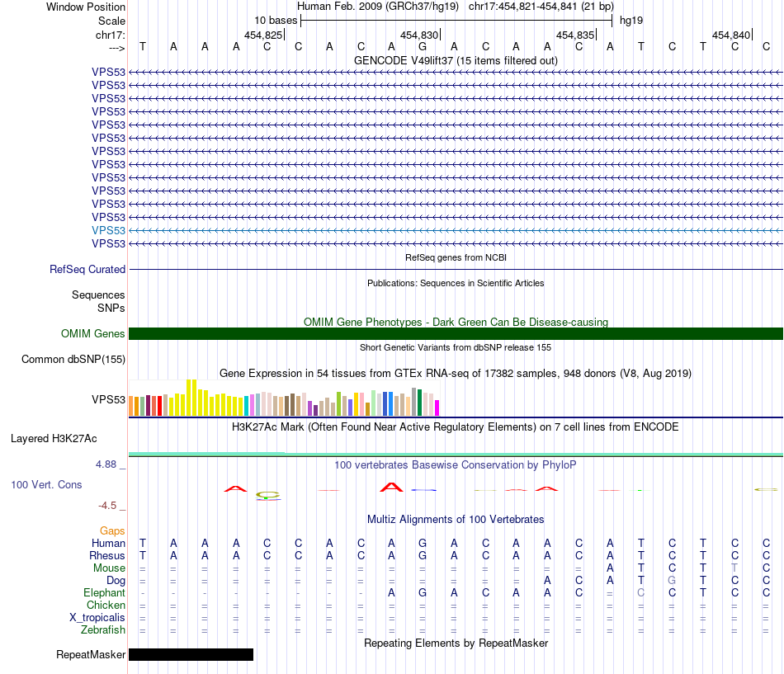This screenshot has height=674, width=784.
Task: Click the SNPs track label
Action: tap(111, 308)
